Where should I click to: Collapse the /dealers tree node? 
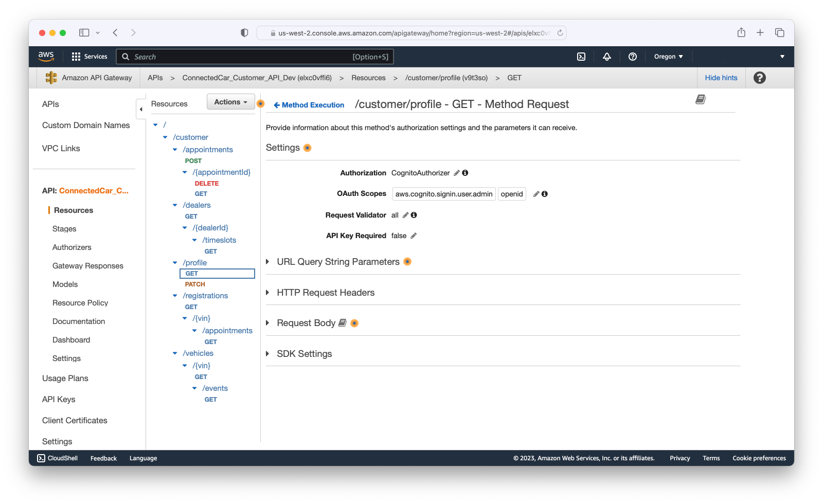tap(175, 205)
